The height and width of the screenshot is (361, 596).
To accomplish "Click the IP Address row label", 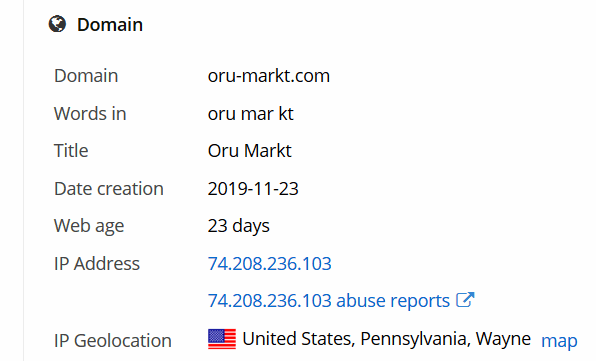I will 97,263.
